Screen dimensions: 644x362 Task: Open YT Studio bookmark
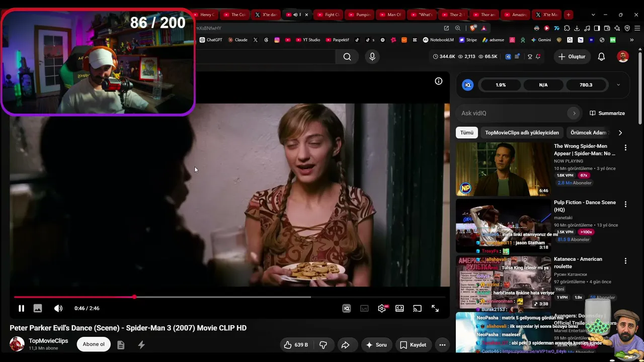(x=308, y=40)
